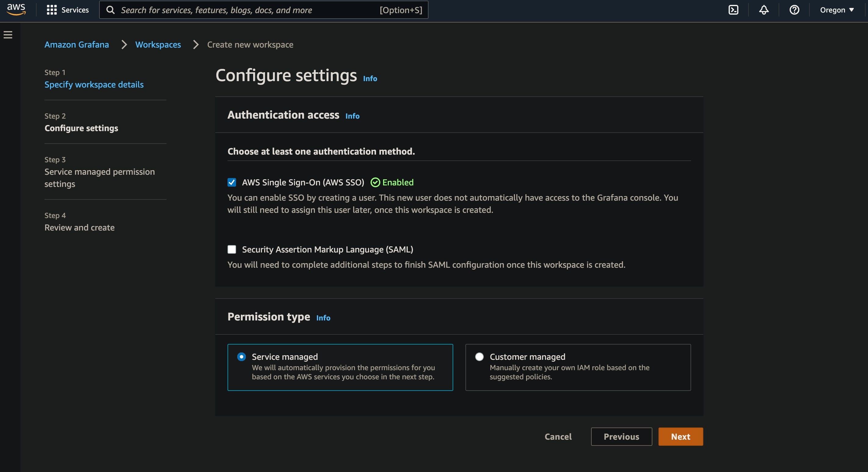Select Service managed permission settings step

pyautogui.click(x=100, y=177)
